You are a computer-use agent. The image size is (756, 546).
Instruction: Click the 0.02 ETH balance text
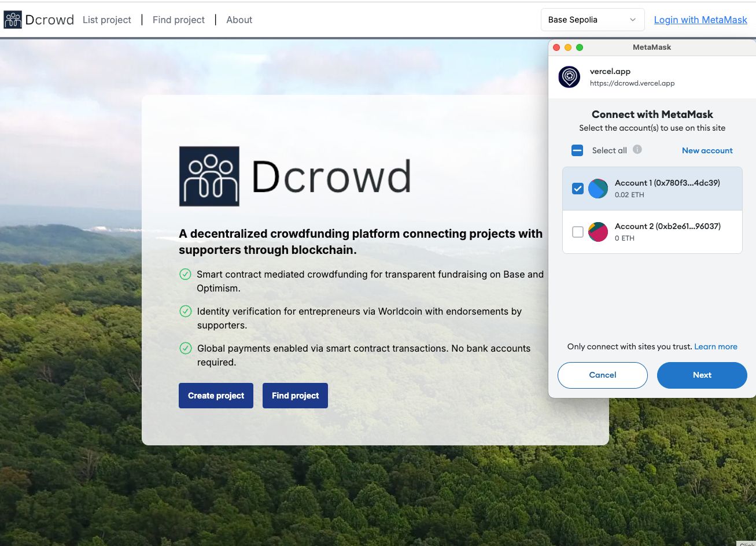tap(629, 195)
